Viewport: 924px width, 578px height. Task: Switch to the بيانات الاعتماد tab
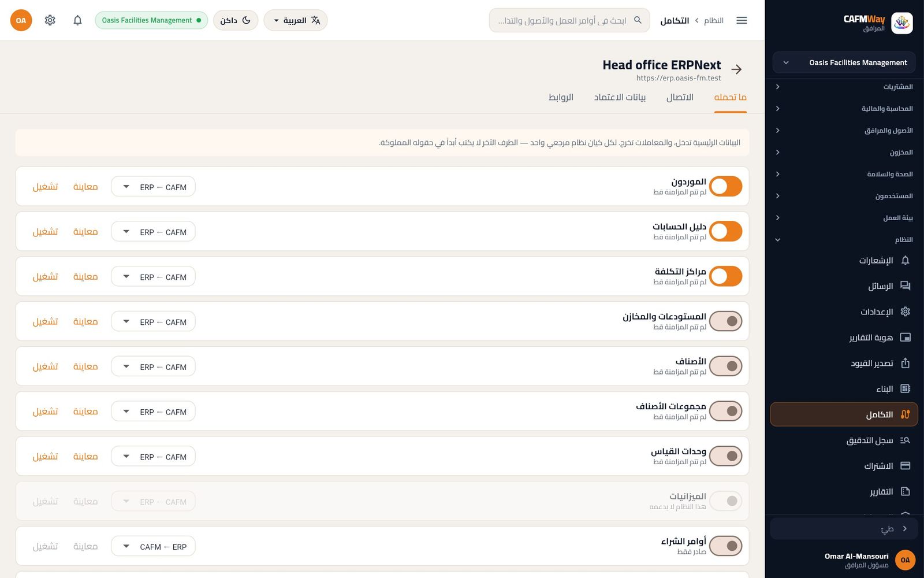(x=620, y=97)
